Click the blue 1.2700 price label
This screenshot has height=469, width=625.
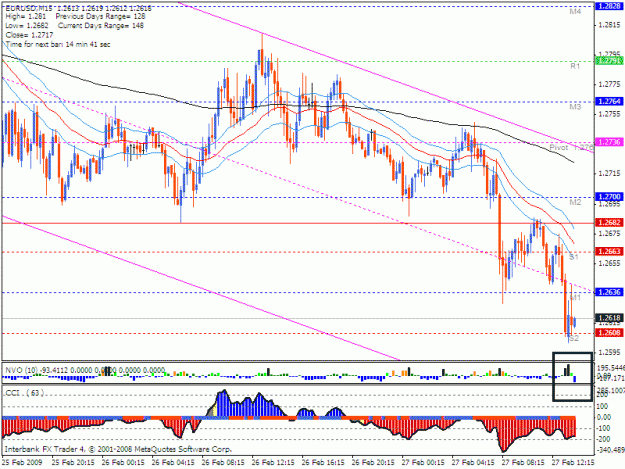[609, 197]
